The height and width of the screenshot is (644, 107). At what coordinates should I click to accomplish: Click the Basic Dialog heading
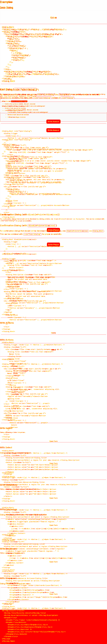[x=6, y=8]
